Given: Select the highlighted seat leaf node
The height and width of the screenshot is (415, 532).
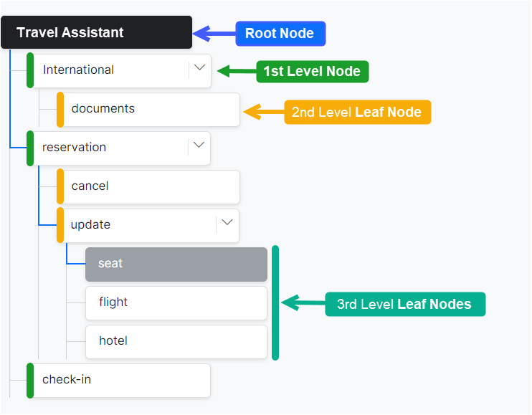Looking at the screenshot, I should coord(176,264).
